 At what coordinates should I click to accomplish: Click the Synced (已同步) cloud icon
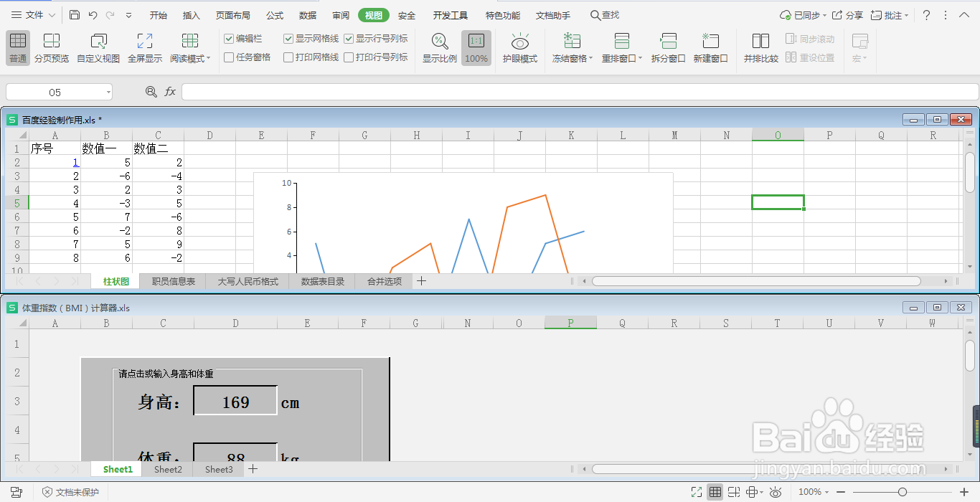point(785,15)
